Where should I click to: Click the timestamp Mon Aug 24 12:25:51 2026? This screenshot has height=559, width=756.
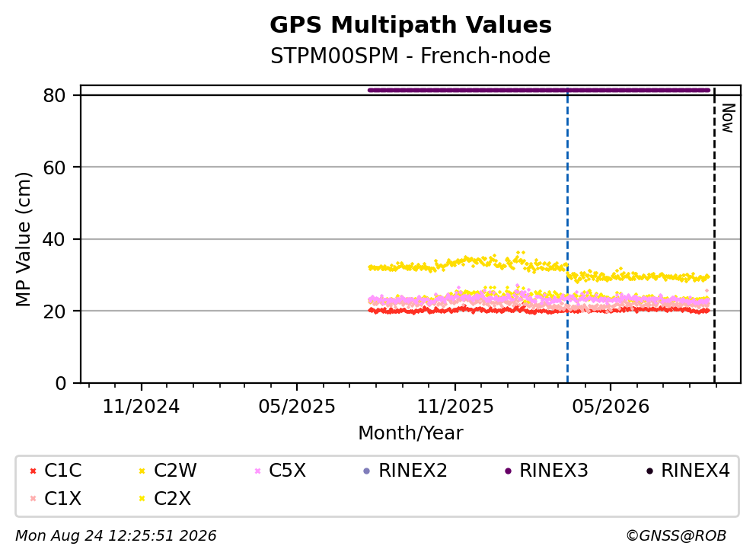[116, 536]
